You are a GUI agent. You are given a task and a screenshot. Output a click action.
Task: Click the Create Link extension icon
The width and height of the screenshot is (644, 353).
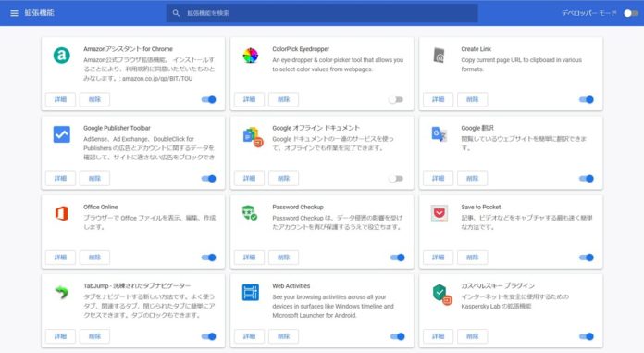point(440,56)
